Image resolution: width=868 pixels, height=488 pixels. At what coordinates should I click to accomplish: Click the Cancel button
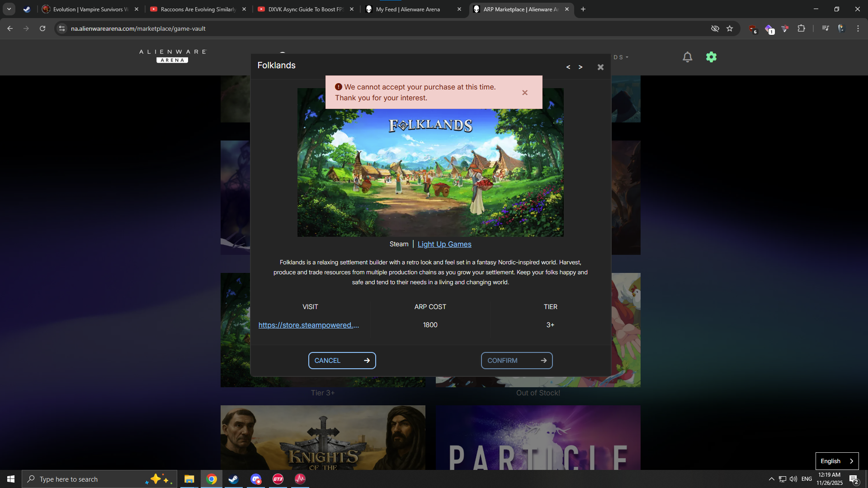click(342, 361)
